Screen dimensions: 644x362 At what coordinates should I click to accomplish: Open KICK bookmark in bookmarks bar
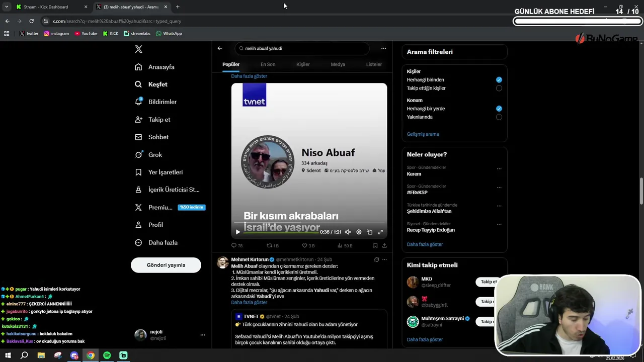point(111,34)
